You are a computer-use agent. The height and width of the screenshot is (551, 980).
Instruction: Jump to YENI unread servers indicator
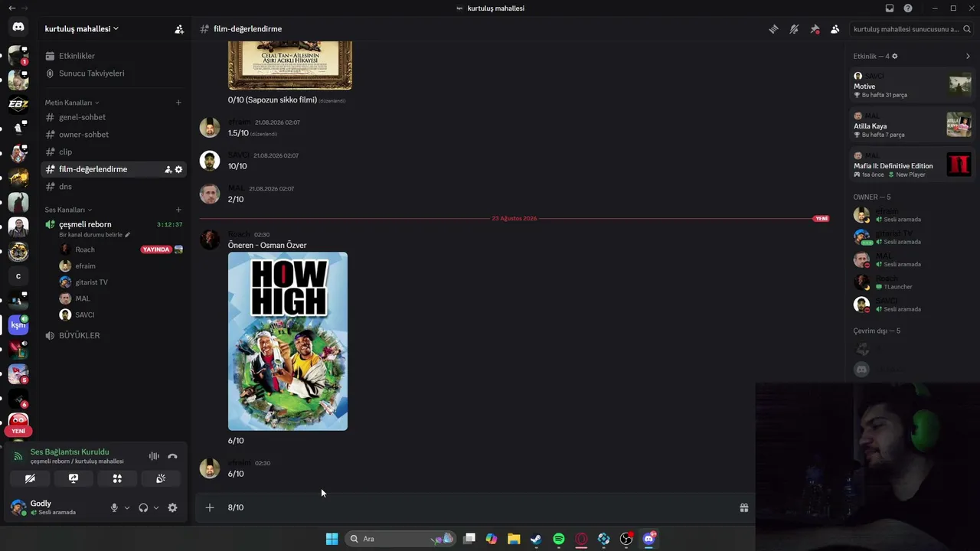18,431
